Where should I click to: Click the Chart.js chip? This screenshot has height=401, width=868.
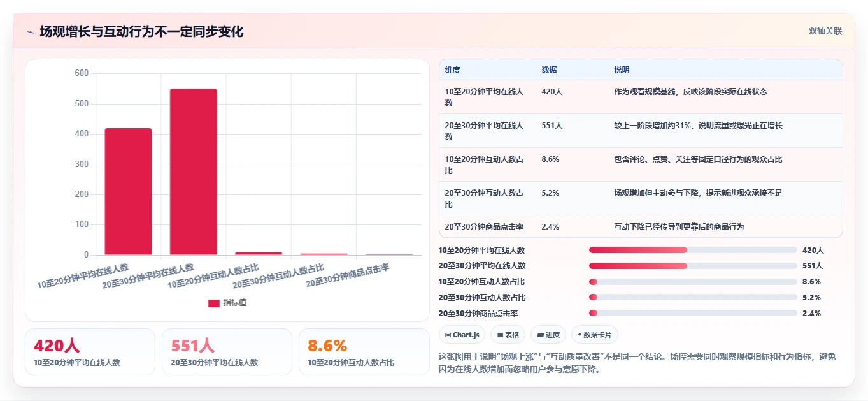point(462,335)
